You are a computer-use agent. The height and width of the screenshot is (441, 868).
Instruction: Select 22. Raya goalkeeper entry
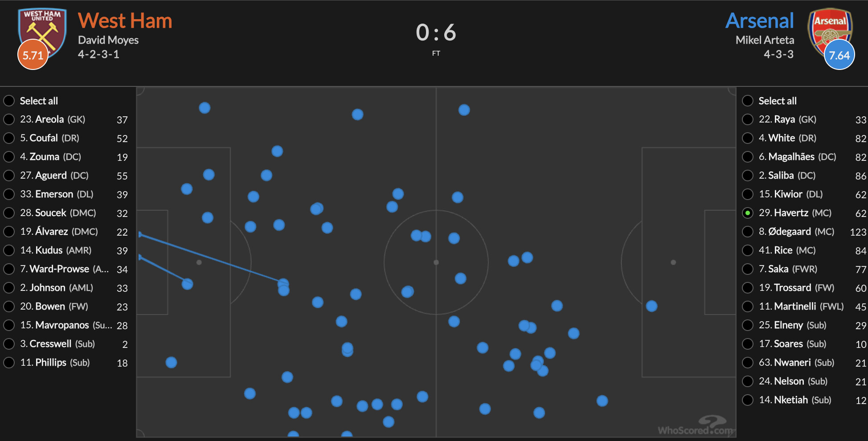(748, 119)
